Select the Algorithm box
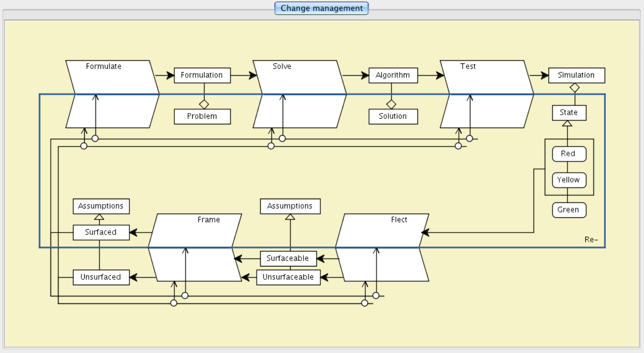 [393, 75]
